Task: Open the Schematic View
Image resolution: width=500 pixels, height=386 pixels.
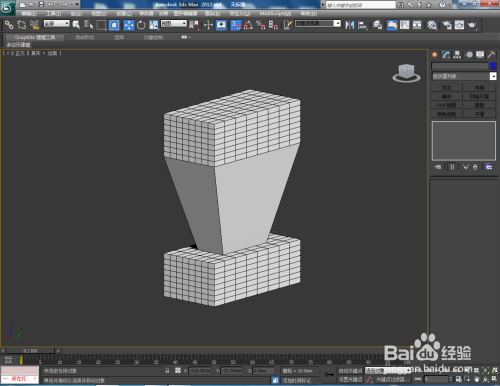Action: click(417, 25)
